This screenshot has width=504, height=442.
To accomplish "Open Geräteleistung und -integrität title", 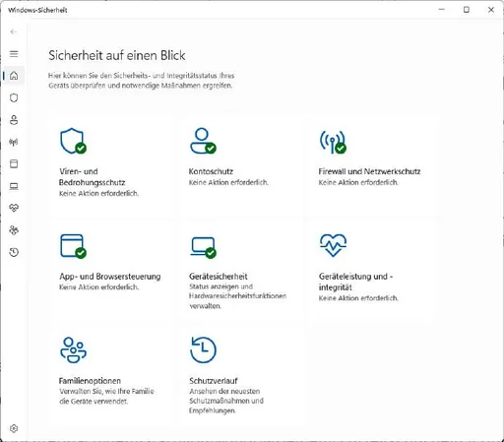I will click(355, 282).
